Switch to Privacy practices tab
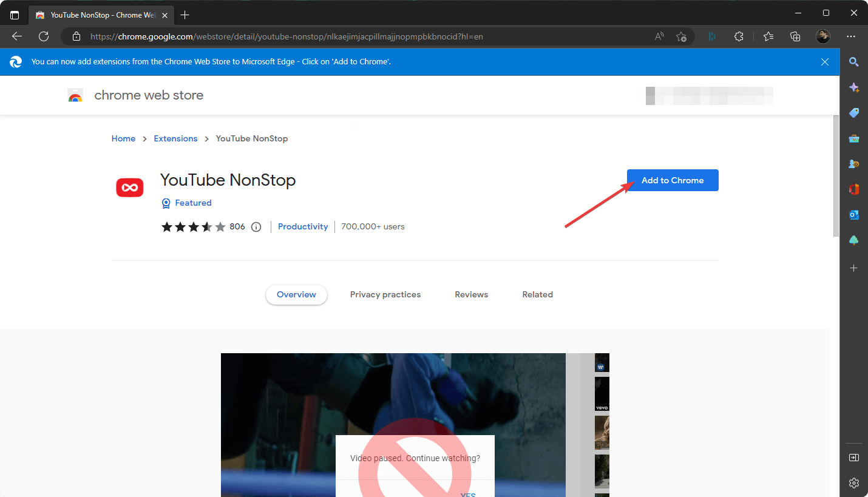 385,294
